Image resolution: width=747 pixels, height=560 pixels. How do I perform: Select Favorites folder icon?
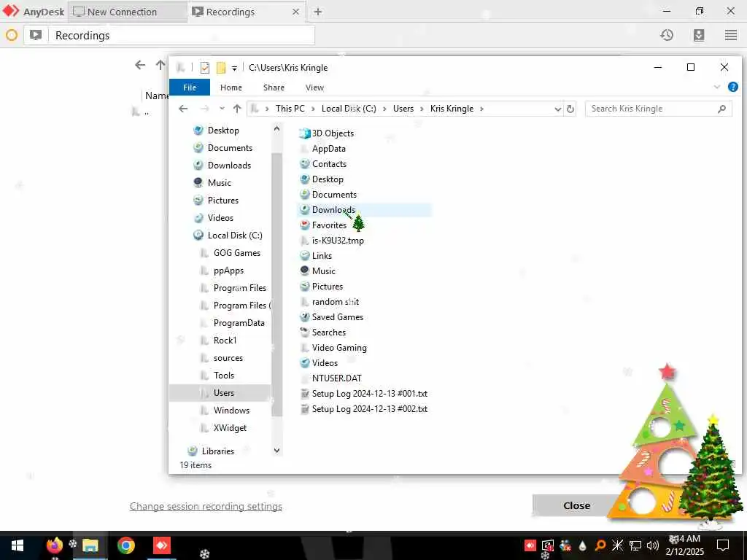tap(305, 225)
